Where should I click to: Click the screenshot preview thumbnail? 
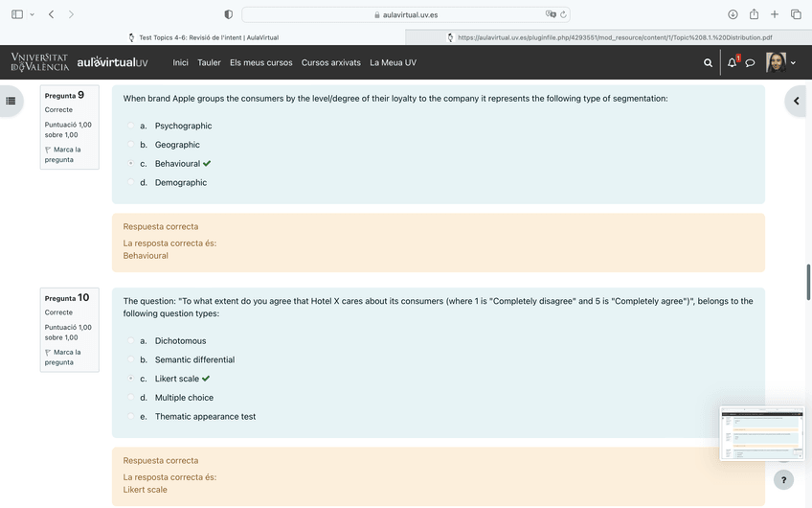[761, 433]
